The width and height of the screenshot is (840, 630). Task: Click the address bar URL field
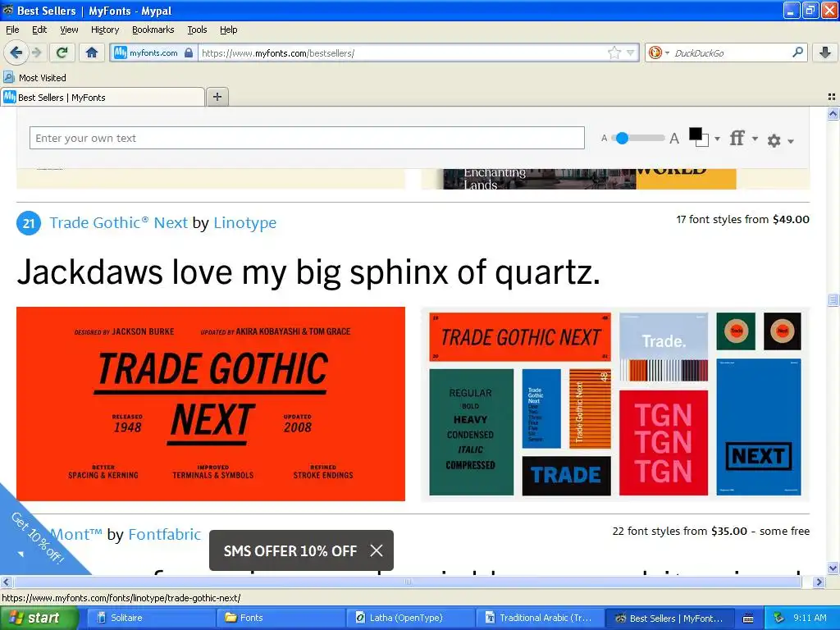point(402,53)
